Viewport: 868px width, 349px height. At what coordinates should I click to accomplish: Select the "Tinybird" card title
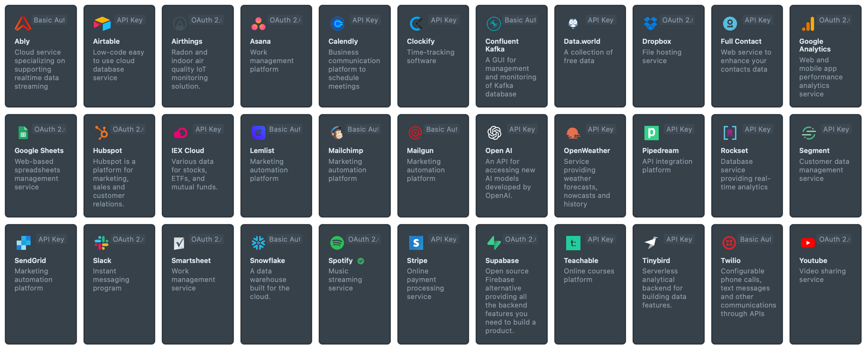pos(656,261)
